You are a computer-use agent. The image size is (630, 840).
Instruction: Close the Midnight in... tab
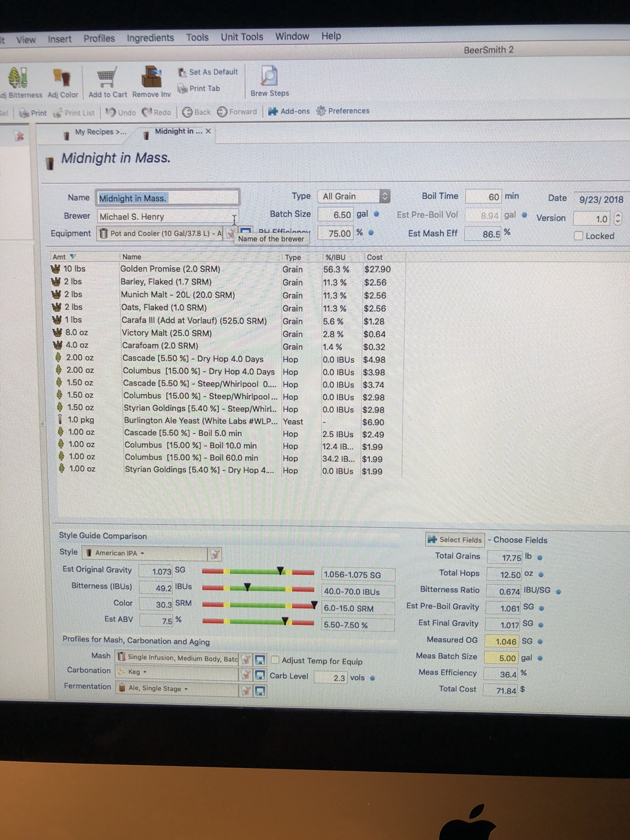click(x=208, y=131)
